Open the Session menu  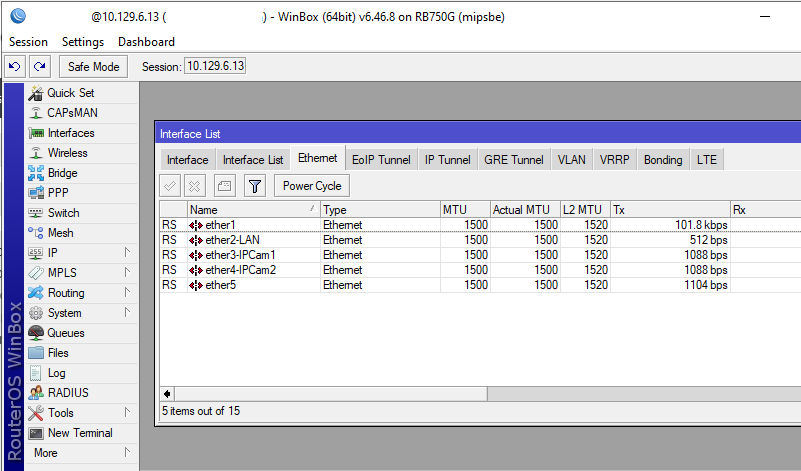[x=28, y=42]
